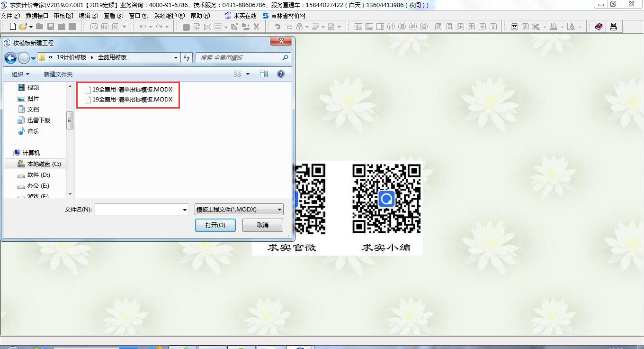Click the undo arrow icon
Viewport: 644px width, 349px height.
pyautogui.click(x=143, y=27)
